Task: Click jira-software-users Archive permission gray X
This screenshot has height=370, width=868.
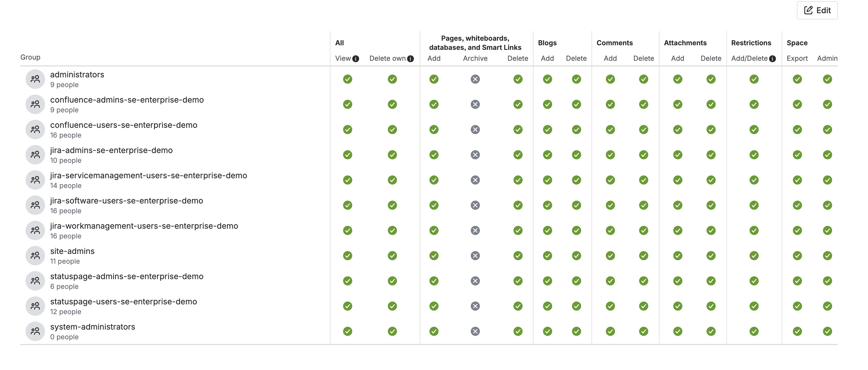Action: point(475,205)
